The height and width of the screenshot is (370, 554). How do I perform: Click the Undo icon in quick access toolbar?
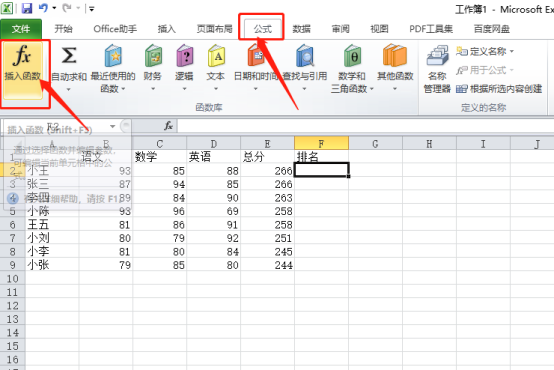coord(43,7)
